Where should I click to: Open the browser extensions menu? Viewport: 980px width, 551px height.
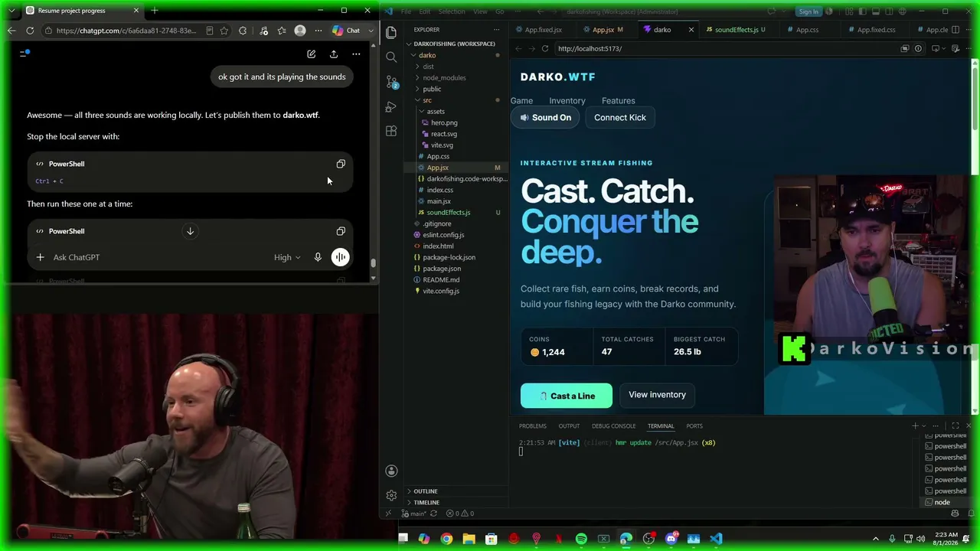(243, 31)
